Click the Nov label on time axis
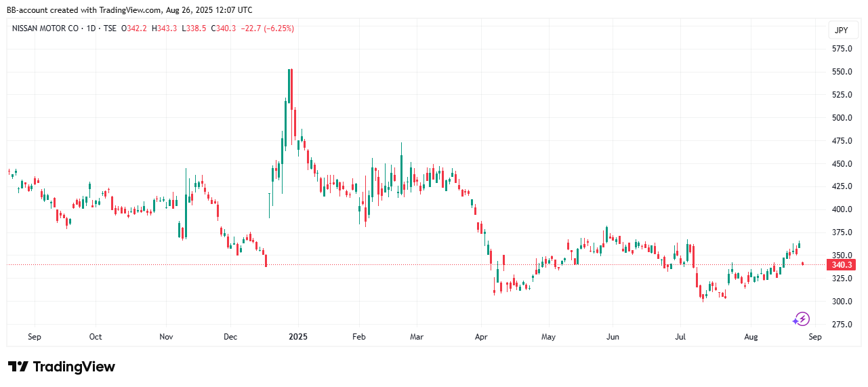This screenshot has height=387, width=868. [x=167, y=337]
